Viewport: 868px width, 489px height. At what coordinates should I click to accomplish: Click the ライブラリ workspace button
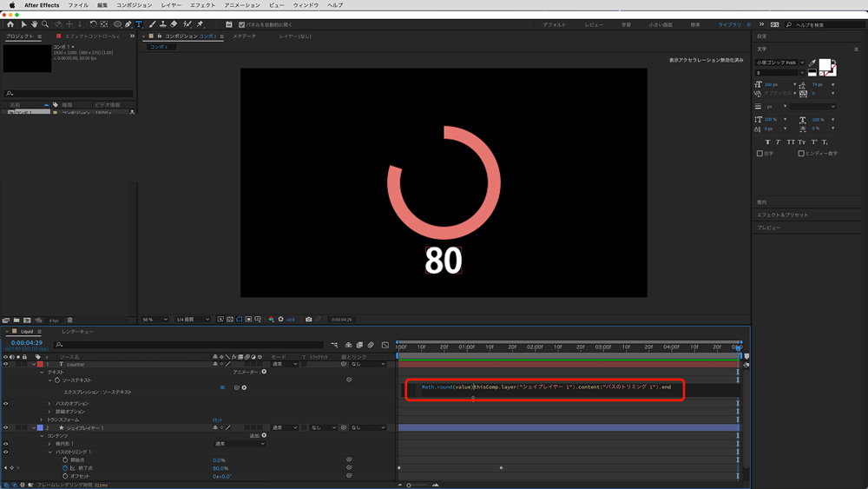click(729, 24)
